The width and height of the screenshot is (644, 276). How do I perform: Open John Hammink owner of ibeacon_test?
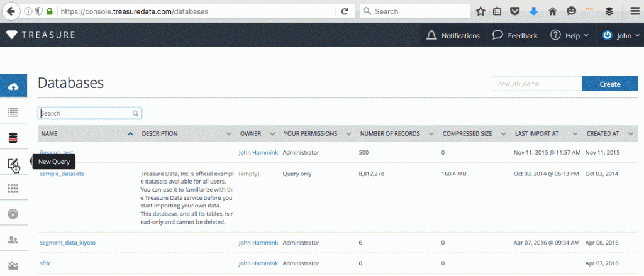click(258, 152)
